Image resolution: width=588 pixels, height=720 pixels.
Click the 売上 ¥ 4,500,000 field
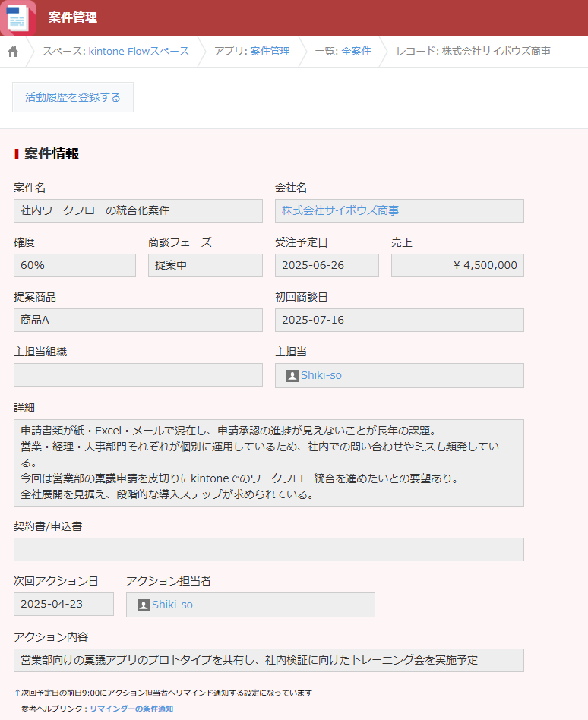[x=457, y=265]
